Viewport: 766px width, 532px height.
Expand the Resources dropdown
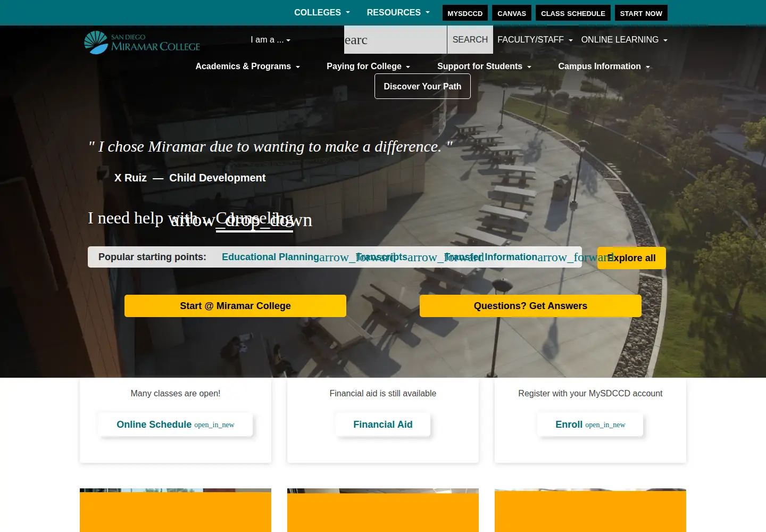(x=398, y=12)
